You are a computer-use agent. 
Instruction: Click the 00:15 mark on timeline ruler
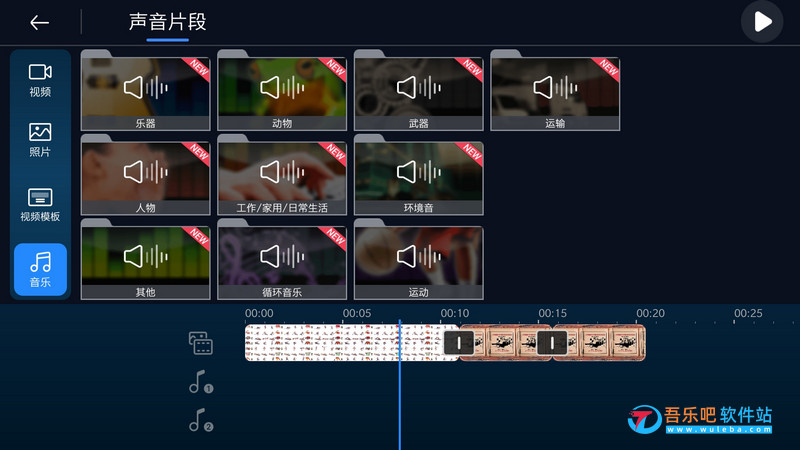click(x=552, y=313)
